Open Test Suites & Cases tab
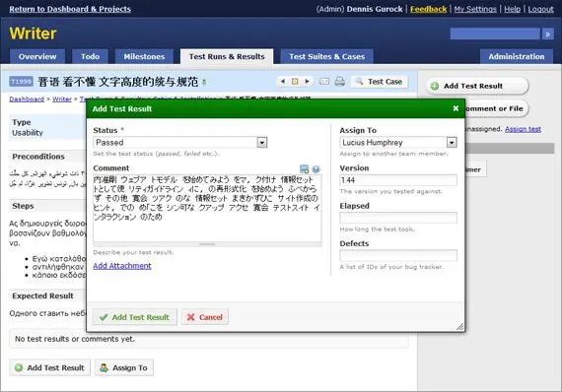The image size is (562, 392). point(327,56)
